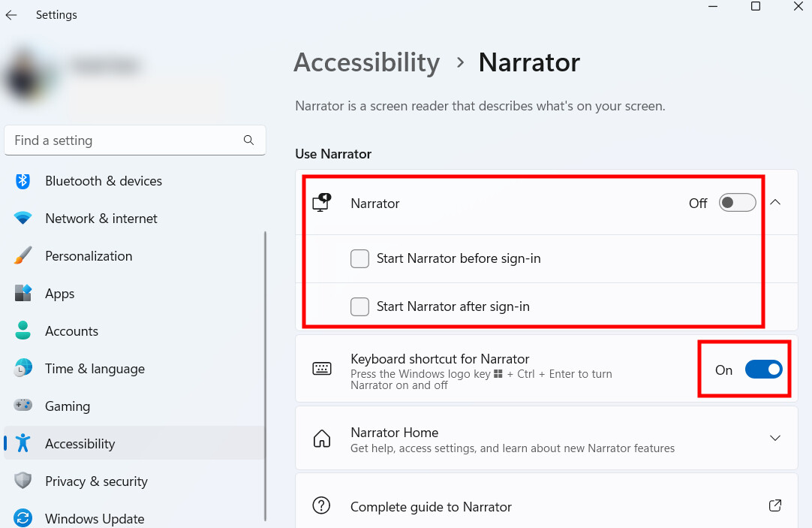Select Gaming in the sidebar
The width and height of the screenshot is (812, 528).
tap(134, 406)
